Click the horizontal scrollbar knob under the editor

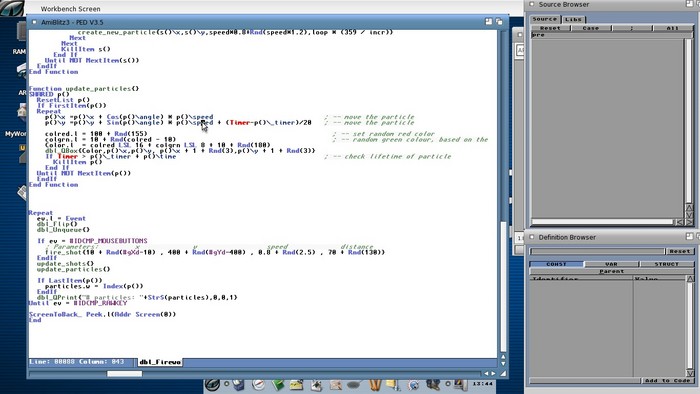pos(124,373)
